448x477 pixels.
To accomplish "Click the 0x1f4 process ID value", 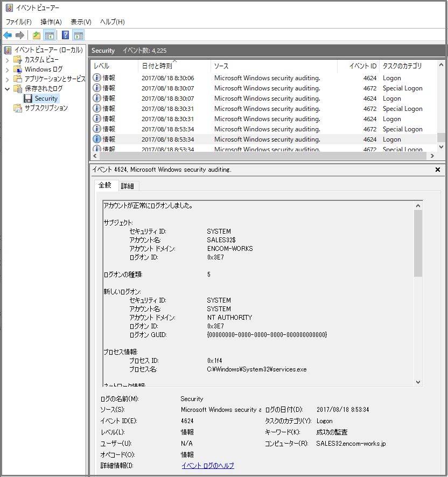I will [x=214, y=361].
